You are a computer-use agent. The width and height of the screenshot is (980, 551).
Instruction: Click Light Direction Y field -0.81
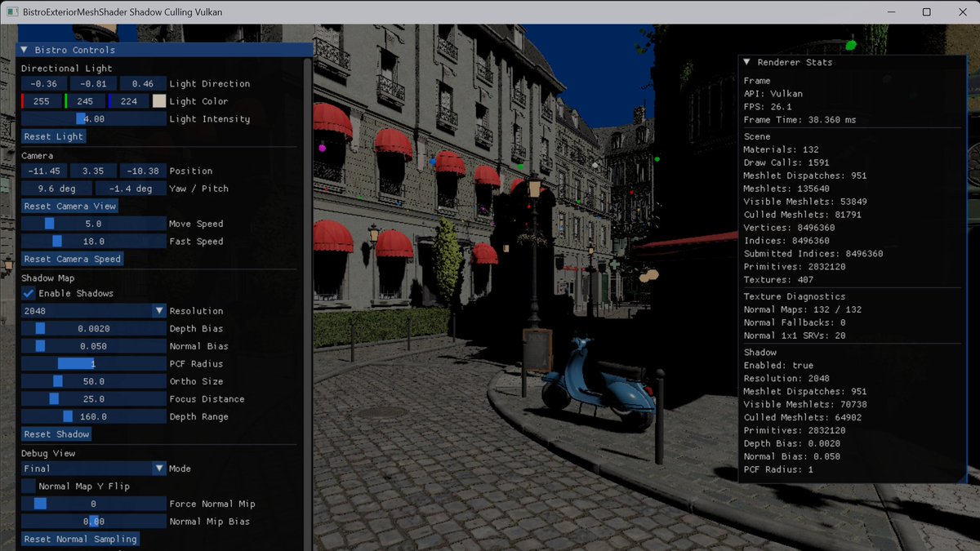[x=94, y=84]
